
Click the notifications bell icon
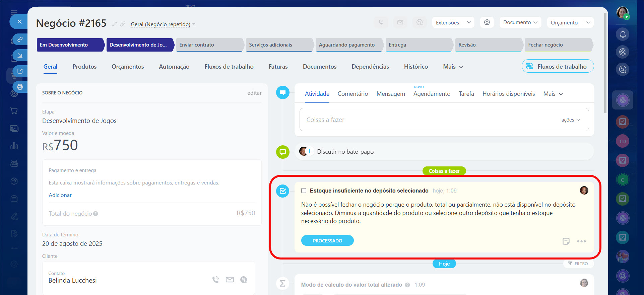[623, 34]
